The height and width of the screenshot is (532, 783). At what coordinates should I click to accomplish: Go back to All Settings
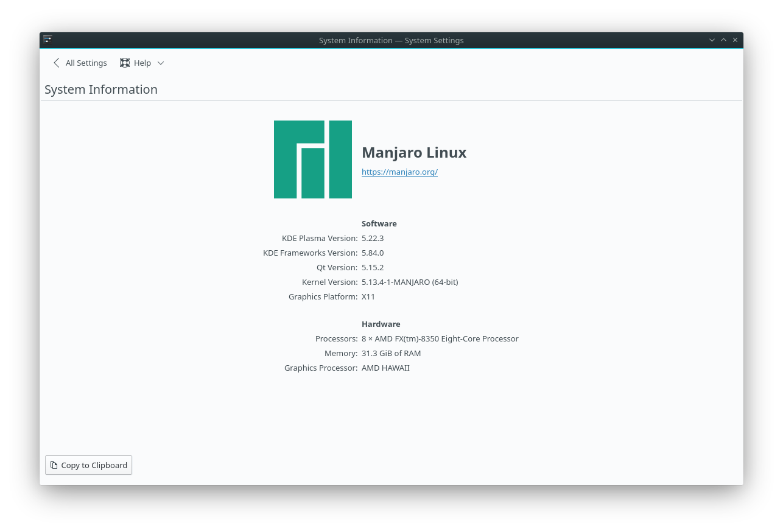pyautogui.click(x=80, y=63)
